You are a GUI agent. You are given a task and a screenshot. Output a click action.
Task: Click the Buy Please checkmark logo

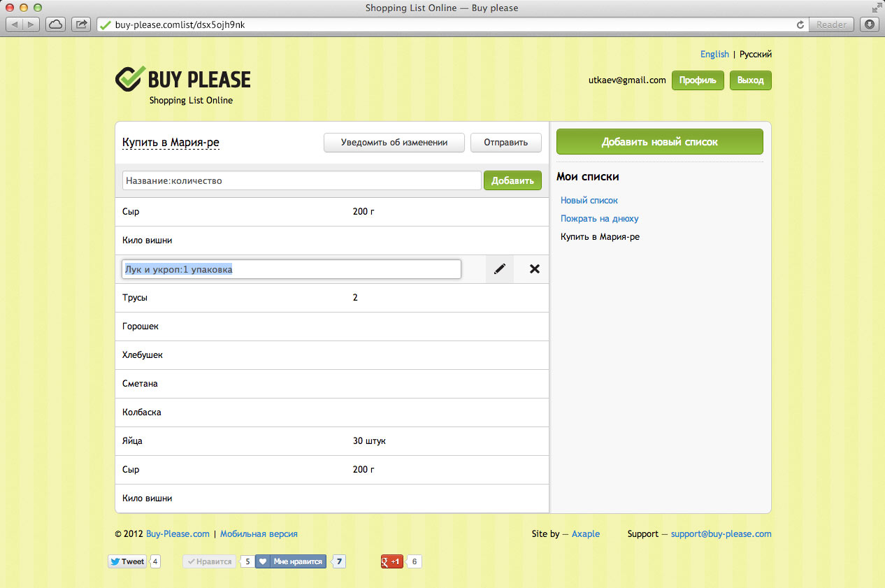point(130,78)
